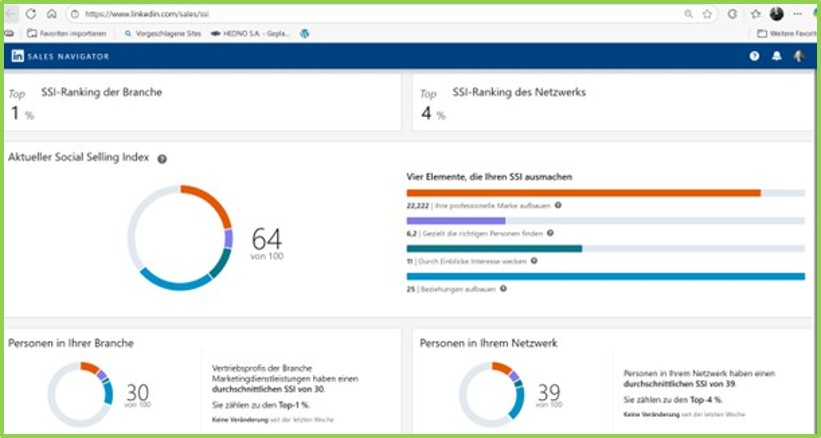
Task: Open the 'Vorgeschlagene Sites' bookmark
Action: pyautogui.click(x=160, y=33)
